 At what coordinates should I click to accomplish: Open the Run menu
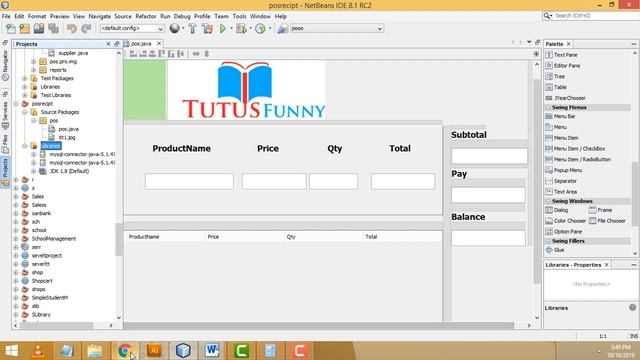(165, 16)
